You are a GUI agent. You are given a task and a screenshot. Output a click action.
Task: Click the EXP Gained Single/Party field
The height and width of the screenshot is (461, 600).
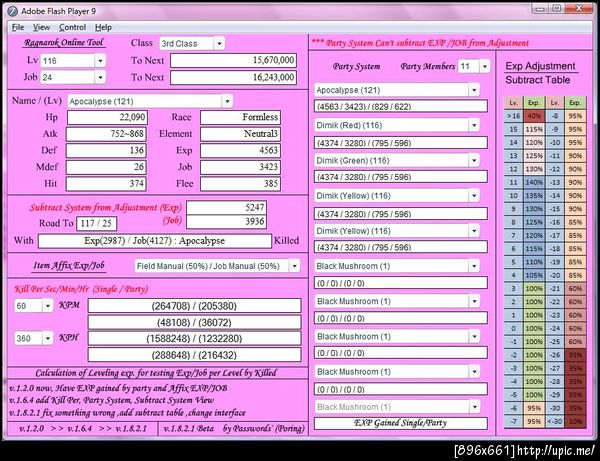(x=401, y=423)
